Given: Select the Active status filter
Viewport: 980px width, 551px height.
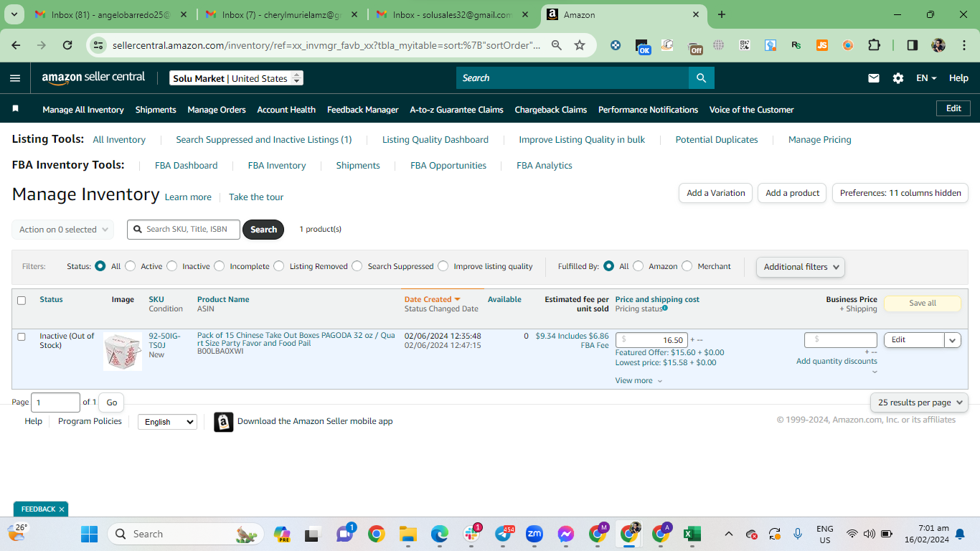Looking at the screenshot, I should pos(131,266).
